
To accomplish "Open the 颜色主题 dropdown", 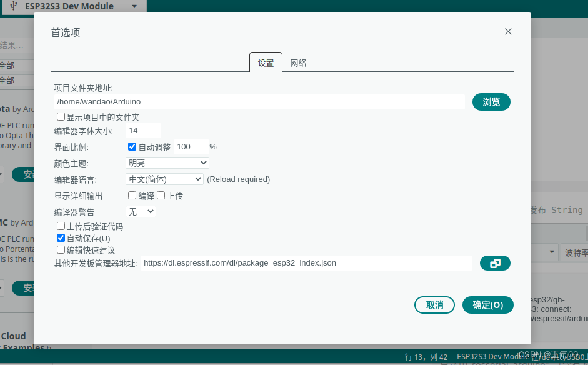I will 167,162.
